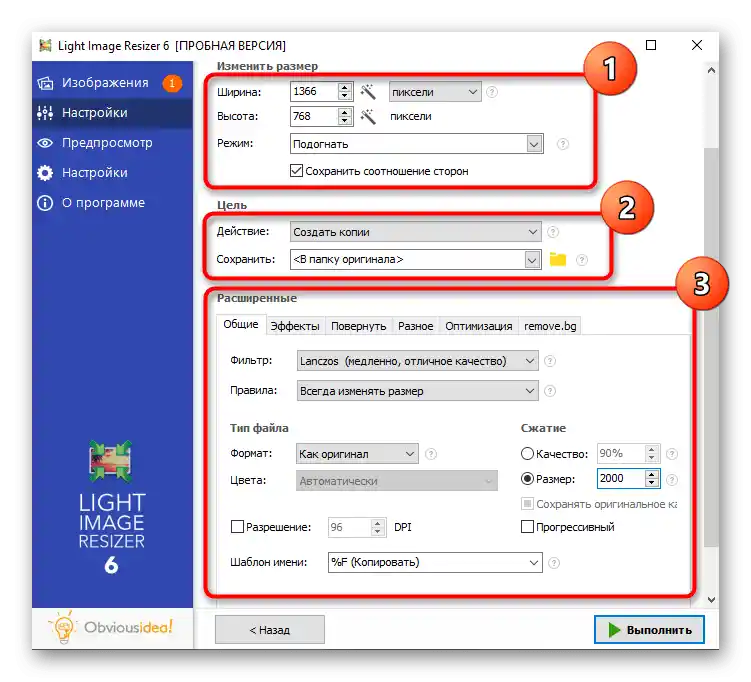The image size is (751, 682).
Task: Select the Размер radio button
Action: tap(527, 478)
